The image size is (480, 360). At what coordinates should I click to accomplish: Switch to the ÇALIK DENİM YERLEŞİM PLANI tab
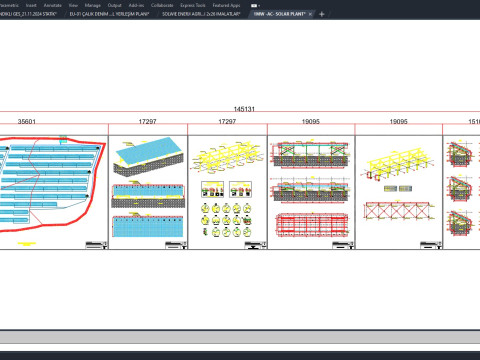click(x=109, y=14)
